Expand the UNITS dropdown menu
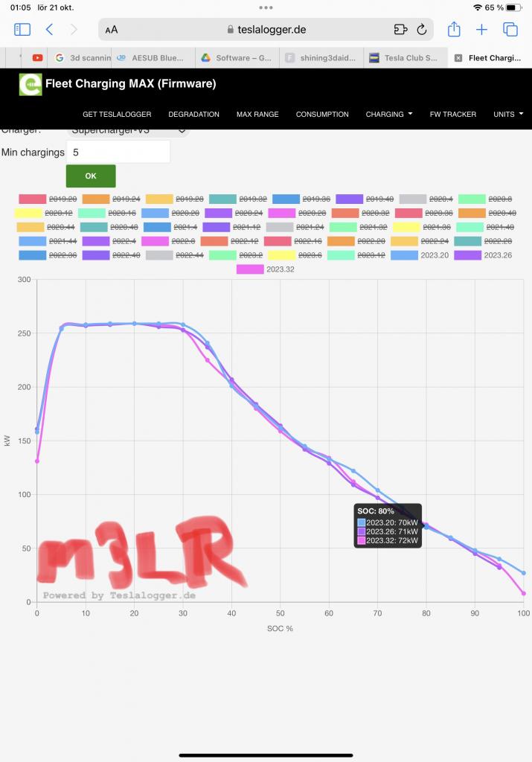Screen dimensions: 532x762 pyautogui.click(x=508, y=114)
